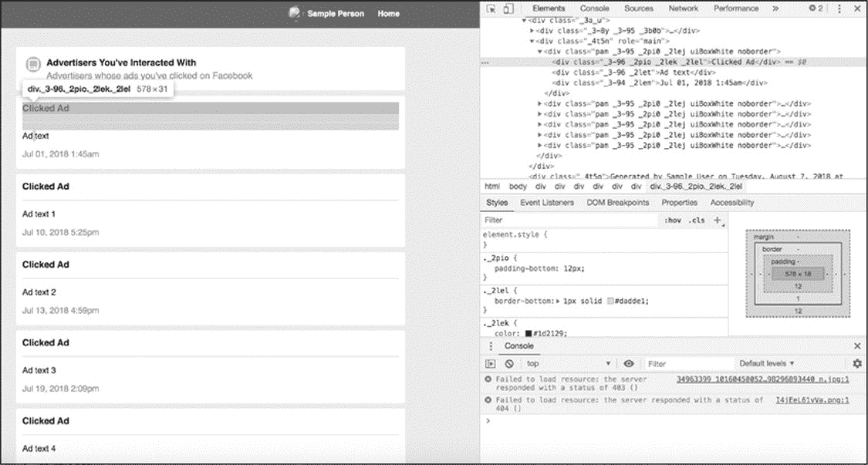Click the eye live expression icon

[x=629, y=363]
